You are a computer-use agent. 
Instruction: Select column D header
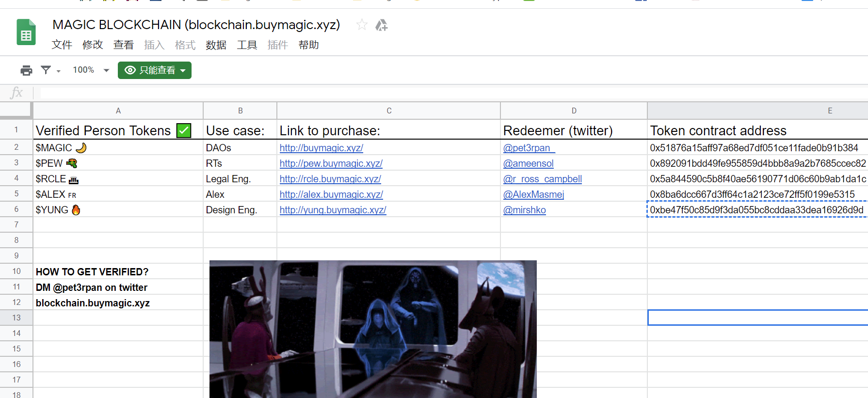point(574,111)
